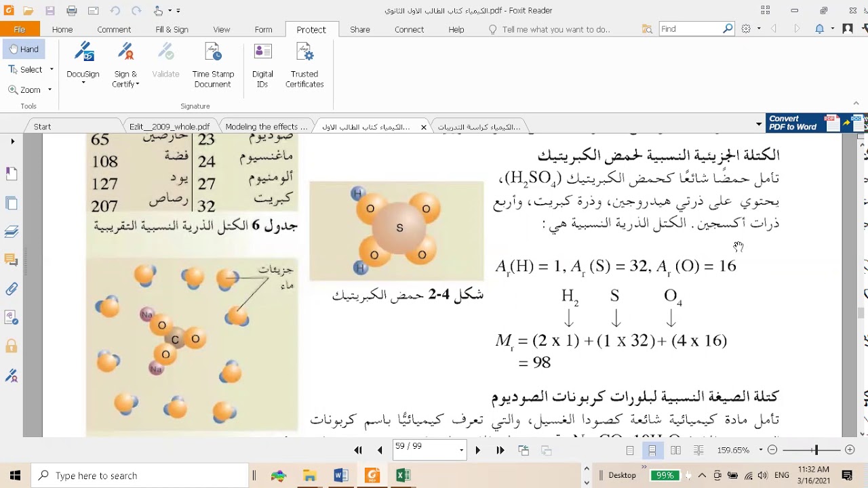
Task: Open the digital signatures panel in the left sidebar
Action: pos(12,375)
